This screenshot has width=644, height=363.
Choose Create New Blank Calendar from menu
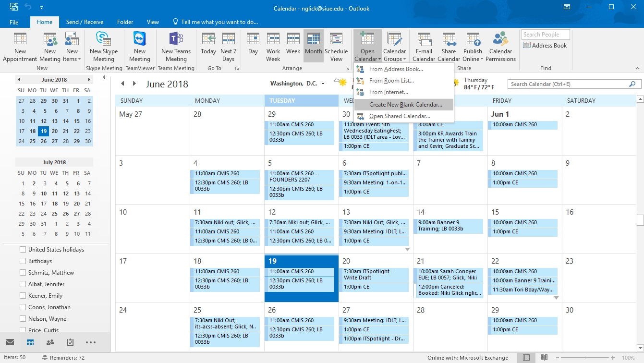[x=405, y=105]
